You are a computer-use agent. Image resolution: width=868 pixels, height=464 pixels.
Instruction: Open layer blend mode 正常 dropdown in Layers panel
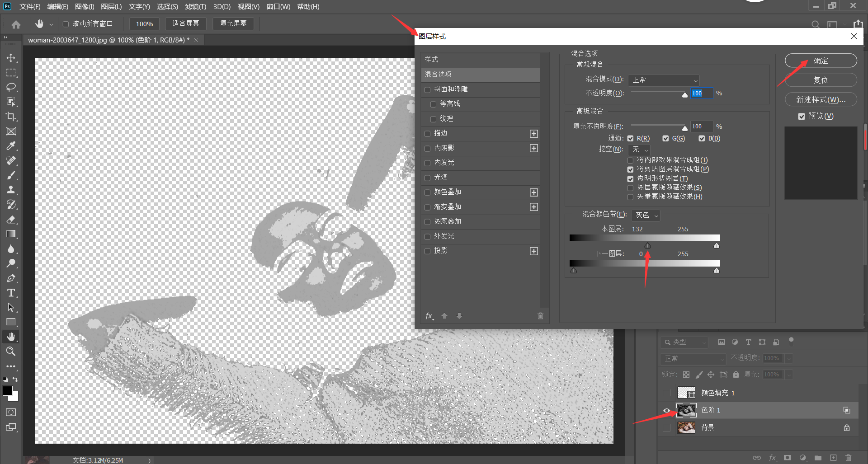click(x=693, y=358)
